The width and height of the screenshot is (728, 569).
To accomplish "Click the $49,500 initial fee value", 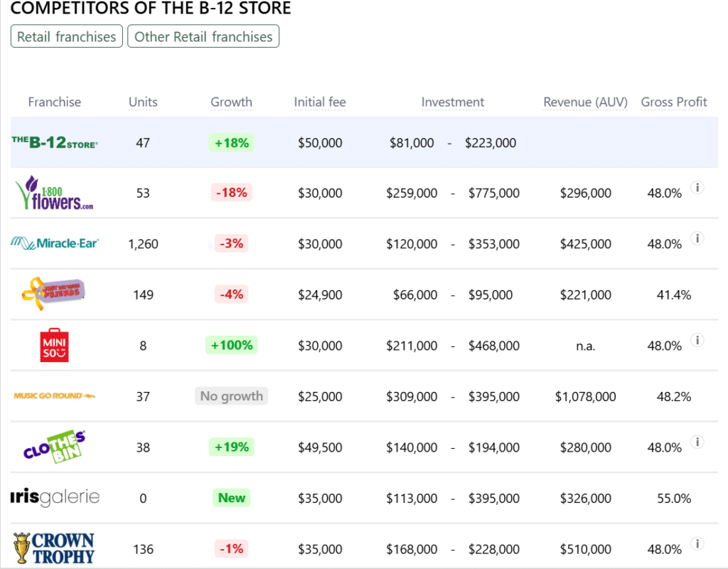I will [320, 447].
